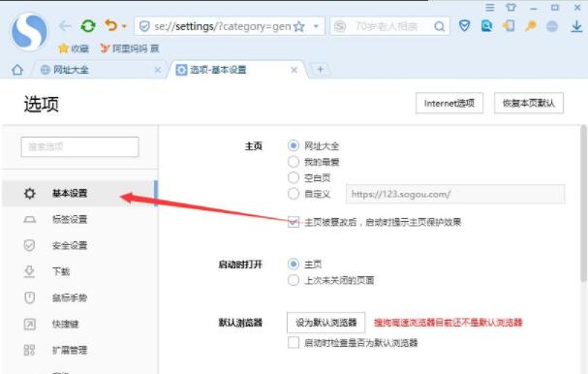
Task: Select 下载 in the sidebar
Action: pyautogui.click(x=79, y=271)
